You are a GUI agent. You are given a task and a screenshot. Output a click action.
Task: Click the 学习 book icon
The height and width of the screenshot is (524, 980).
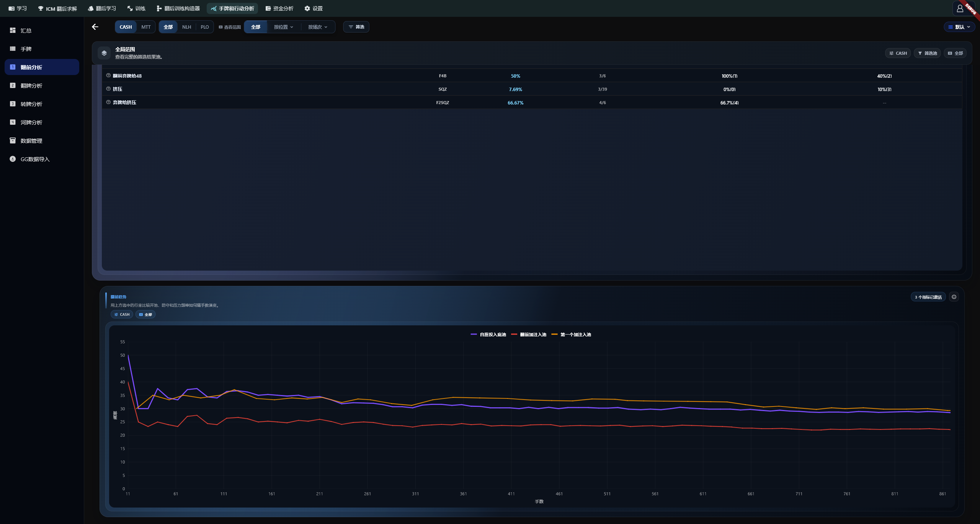coord(11,8)
